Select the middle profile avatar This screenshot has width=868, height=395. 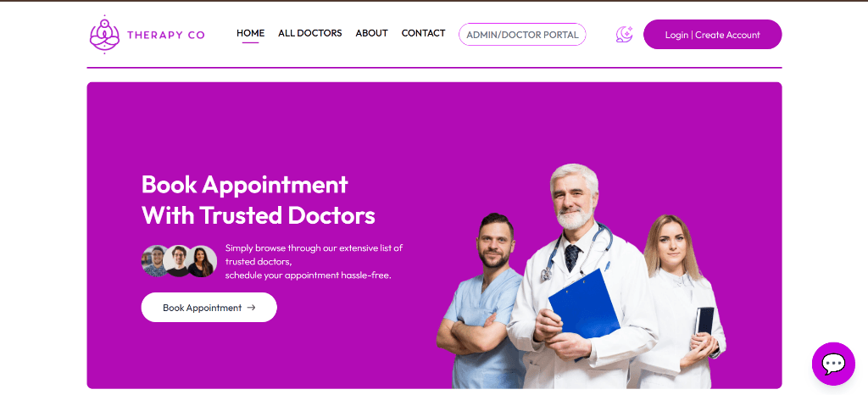click(x=178, y=261)
